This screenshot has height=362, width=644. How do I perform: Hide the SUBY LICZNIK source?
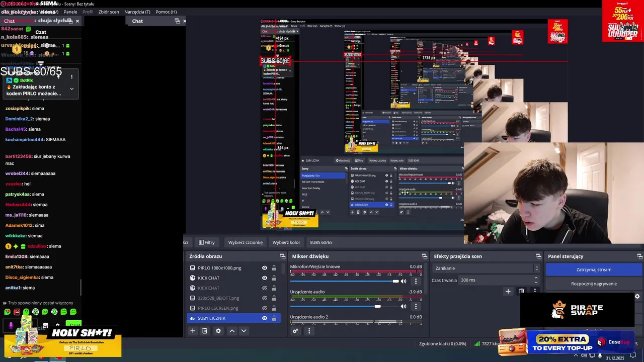(265, 318)
